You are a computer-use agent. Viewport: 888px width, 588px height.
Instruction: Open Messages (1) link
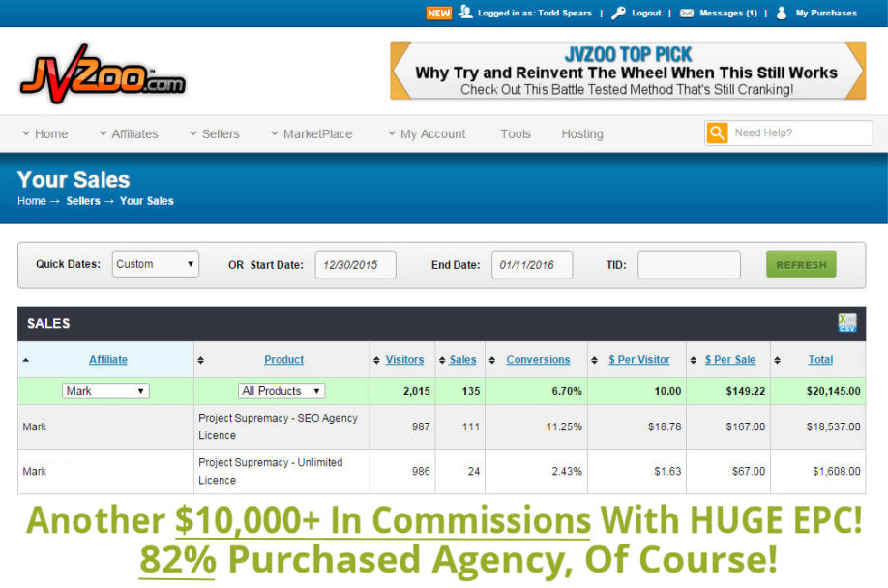click(x=728, y=13)
